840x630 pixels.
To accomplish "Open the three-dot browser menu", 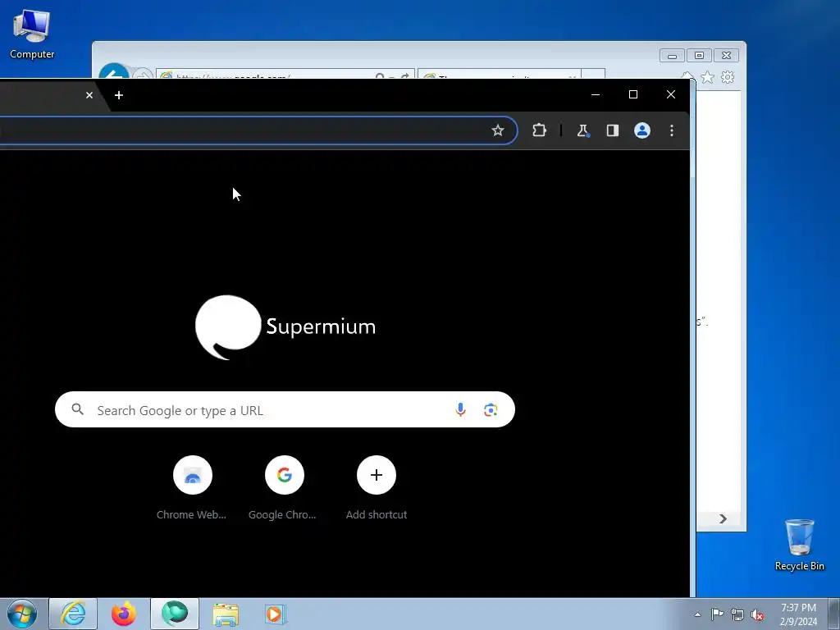I will tap(671, 130).
